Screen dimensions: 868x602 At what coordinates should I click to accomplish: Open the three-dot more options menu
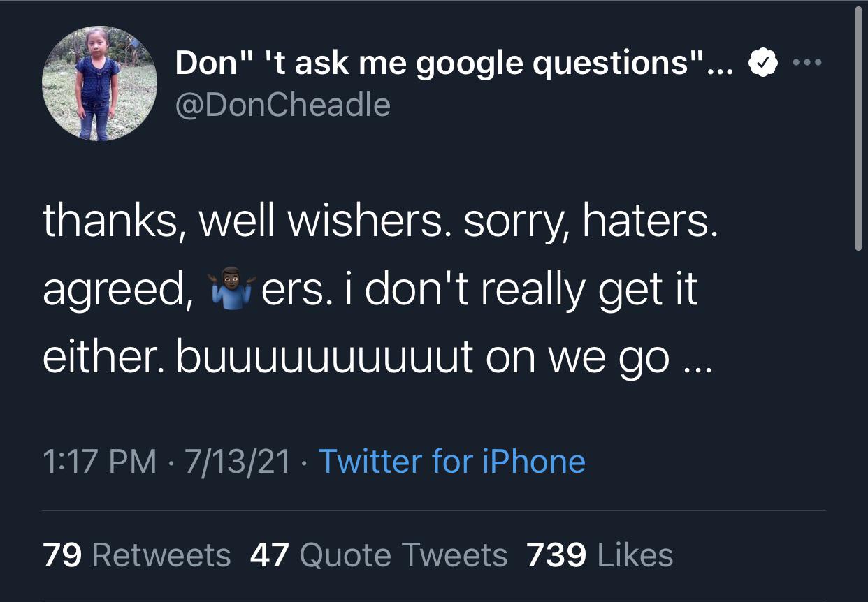809,63
